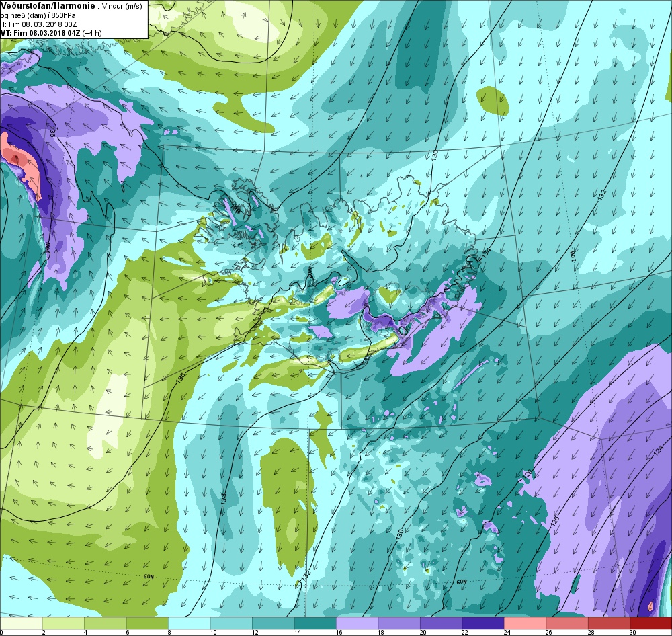Viewport: 672px width, 636px height.
Task: Click the 18–20 m/s purple legend swatch
Action: pyautogui.click(x=399, y=623)
